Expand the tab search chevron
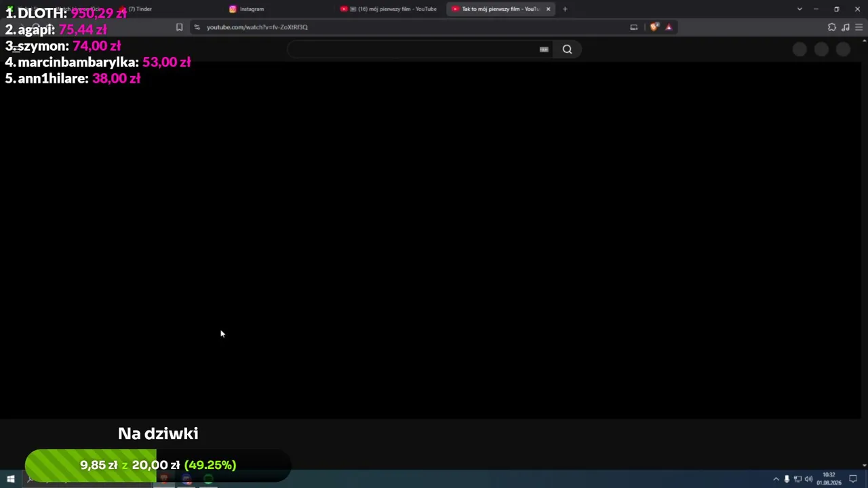 800,9
